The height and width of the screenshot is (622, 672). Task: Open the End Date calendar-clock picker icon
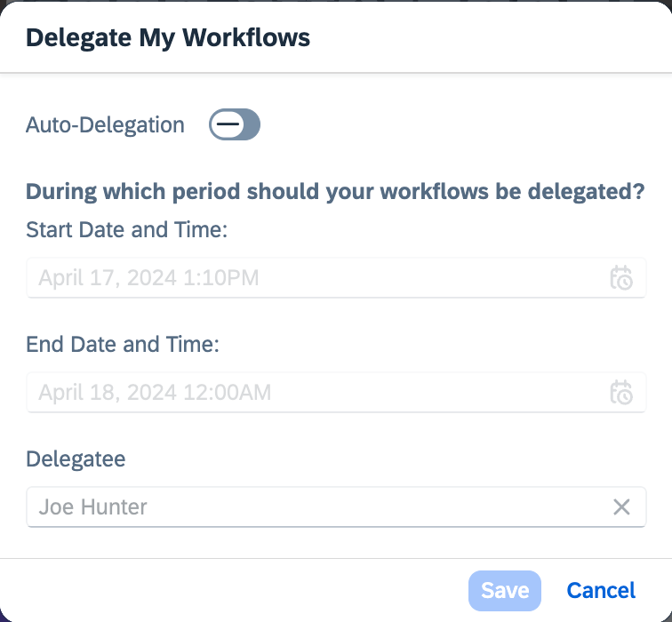(x=621, y=392)
